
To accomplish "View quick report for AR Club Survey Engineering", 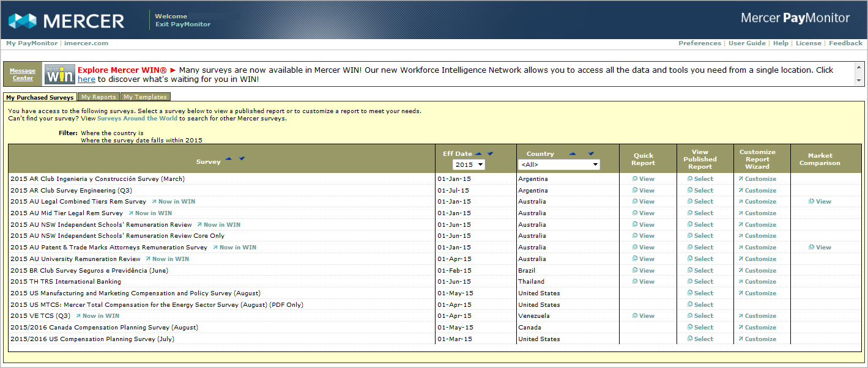I will coord(644,191).
